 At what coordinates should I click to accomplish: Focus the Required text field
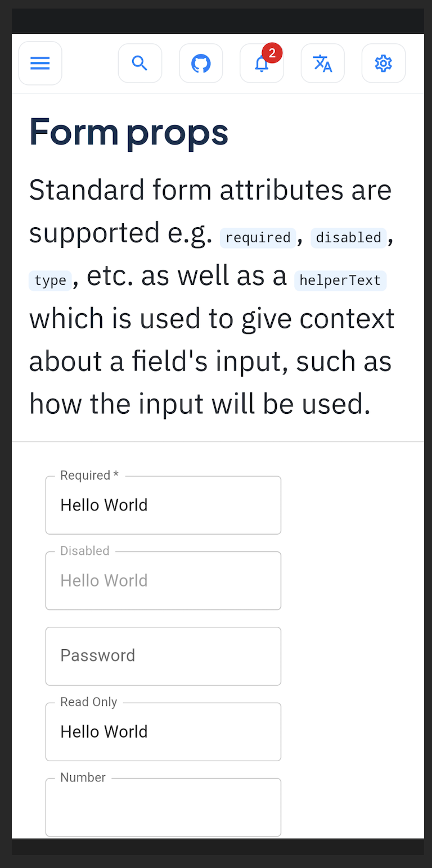163,505
